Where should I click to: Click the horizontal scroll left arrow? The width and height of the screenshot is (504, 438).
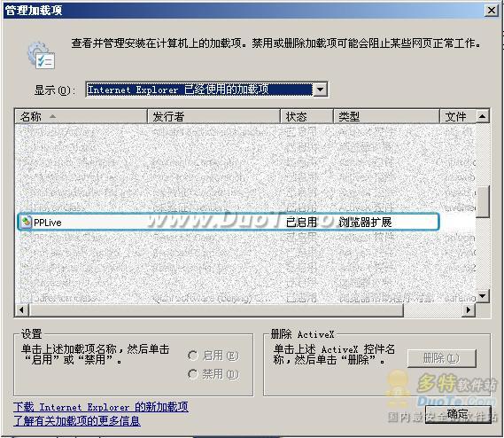[x=22, y=310]
